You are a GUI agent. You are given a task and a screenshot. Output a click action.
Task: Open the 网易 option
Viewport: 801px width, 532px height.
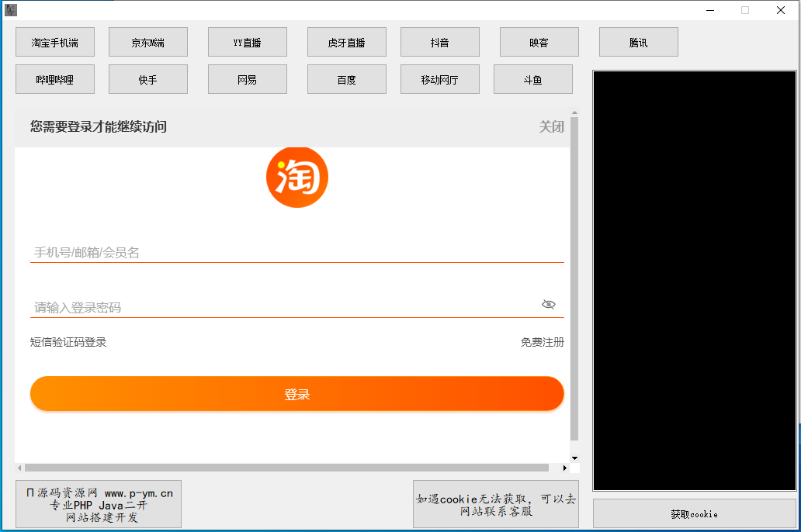248,80
